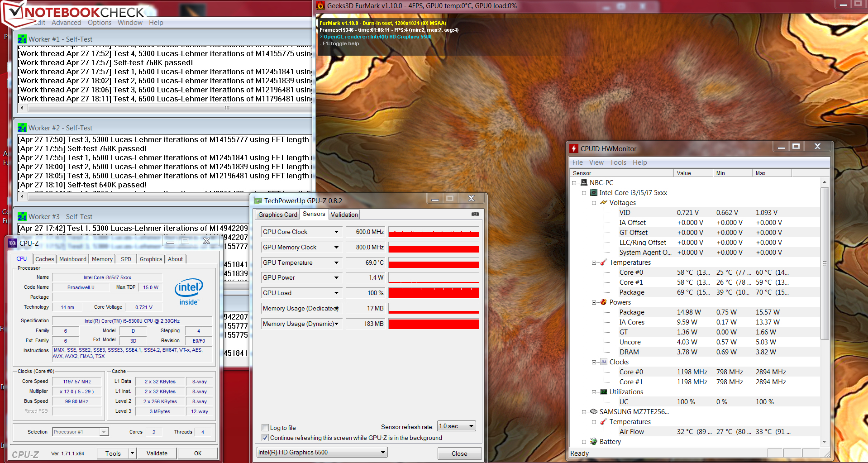Screen dimensions: 868x463
Task: Collapse the Voltages tree node
Action: pos(594,203)
